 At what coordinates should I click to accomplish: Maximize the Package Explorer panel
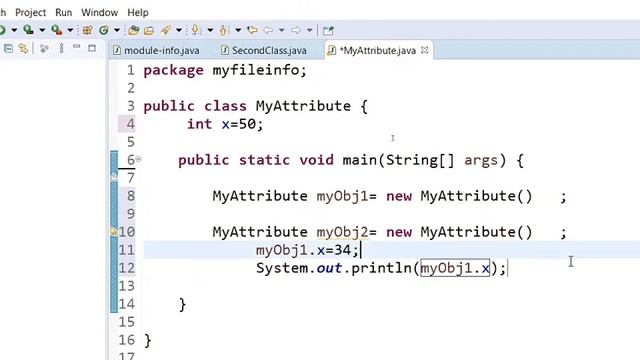click(92, 48)
